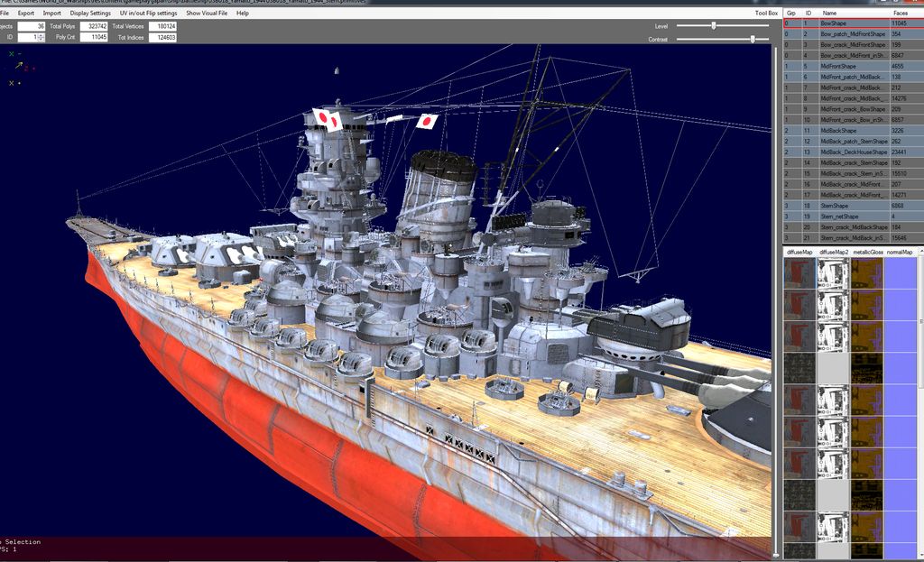Open the File menu
The image size is (924, 562).
5,14
